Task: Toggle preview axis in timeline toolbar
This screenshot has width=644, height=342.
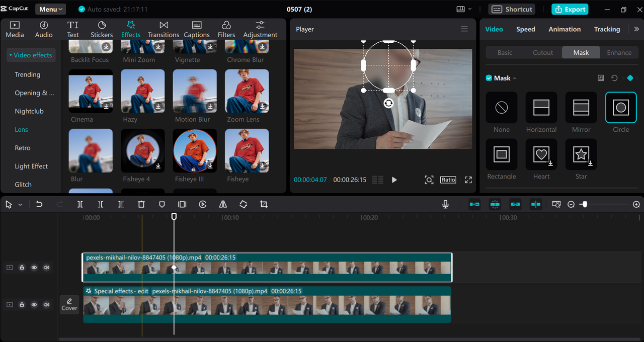Action: (536, 204)
